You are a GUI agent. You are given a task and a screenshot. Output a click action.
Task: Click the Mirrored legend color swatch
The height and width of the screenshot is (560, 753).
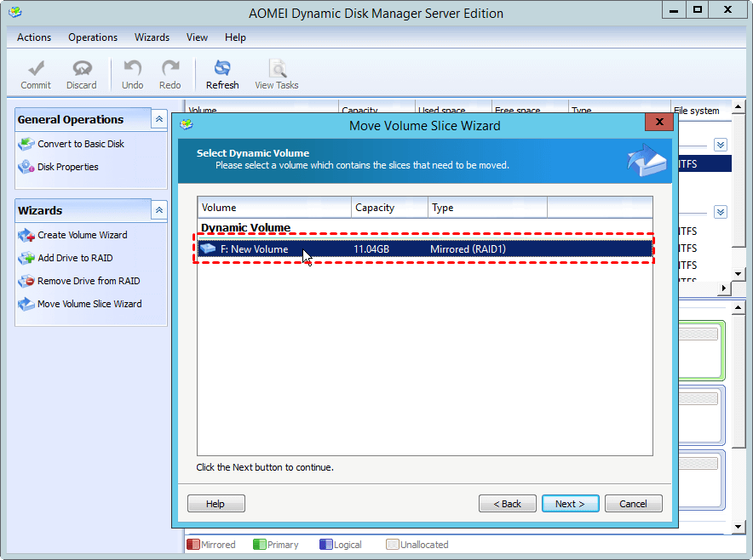[x=193, y=544]
